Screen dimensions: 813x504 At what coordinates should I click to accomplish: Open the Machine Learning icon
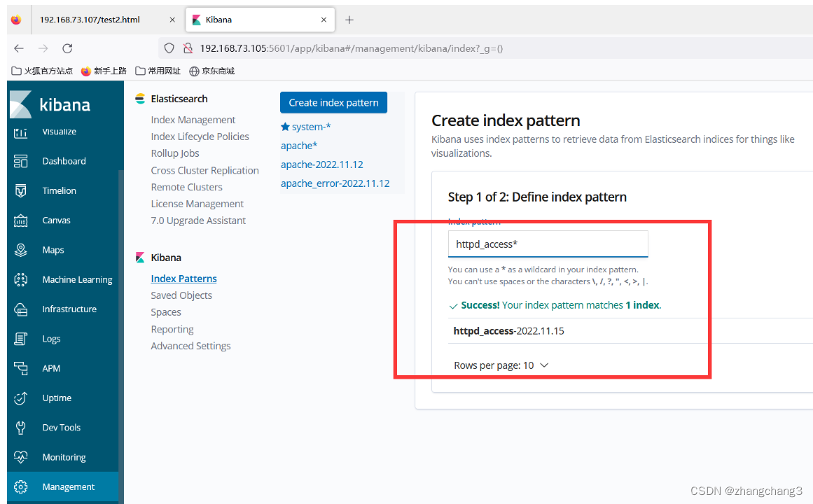click(21, 279)
